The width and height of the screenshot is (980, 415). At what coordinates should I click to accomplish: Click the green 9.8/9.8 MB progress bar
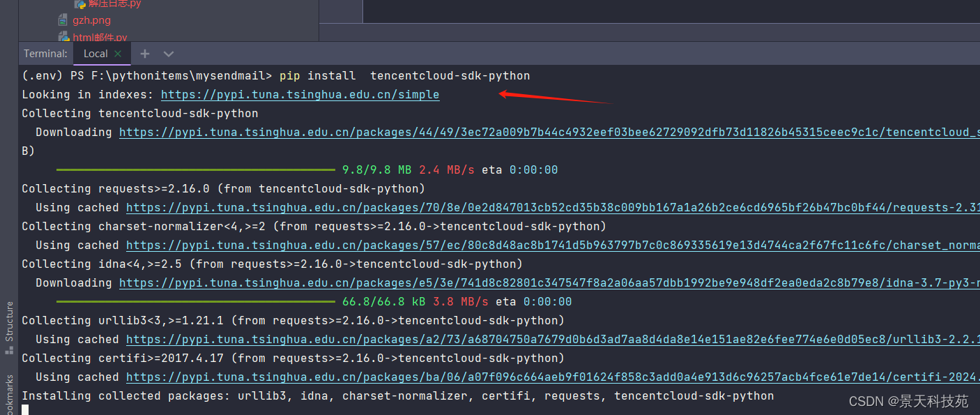pyautogui.click(x=195, y=169)
